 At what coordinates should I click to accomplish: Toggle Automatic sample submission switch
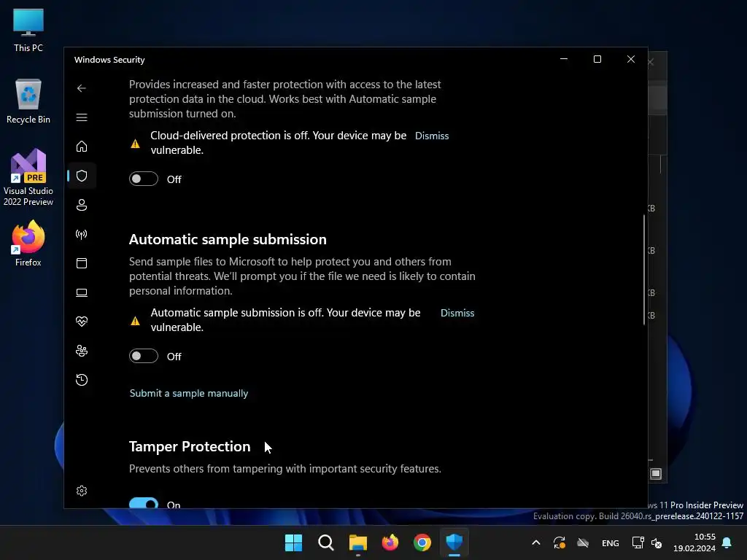click(x=144, y=356)
